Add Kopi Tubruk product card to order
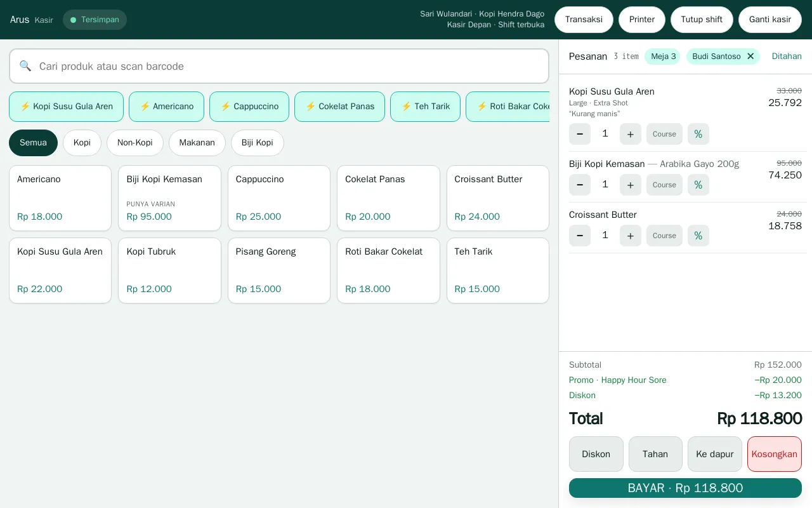The width and height of the screenshot is (812, 508). [x=169, y=271]
